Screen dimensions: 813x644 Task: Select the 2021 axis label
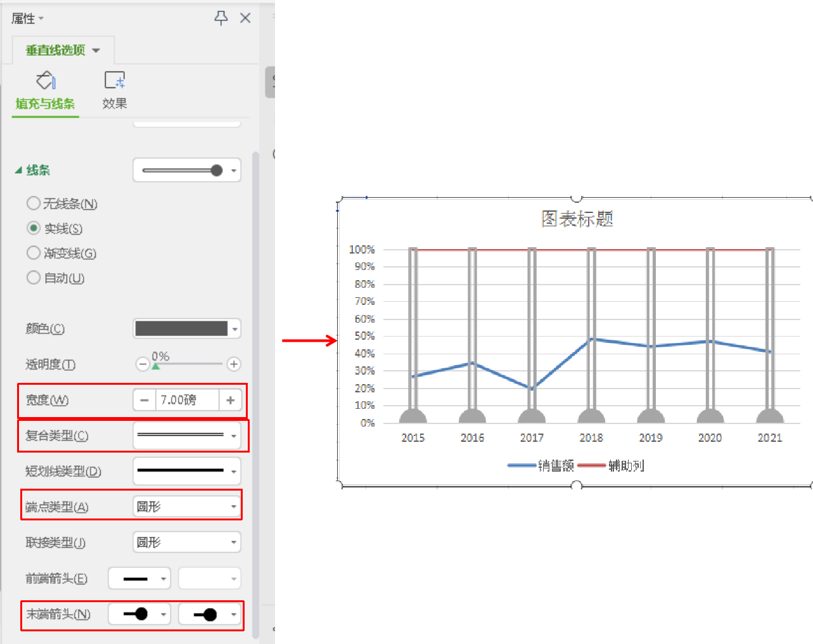(x=770, y=437)
